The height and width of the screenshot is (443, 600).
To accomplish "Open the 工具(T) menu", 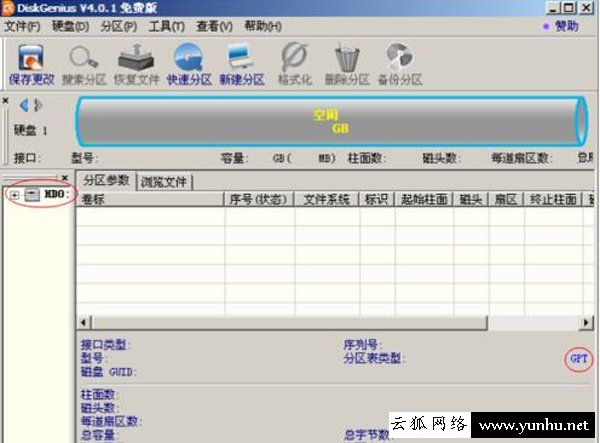I will click(166, 26).
